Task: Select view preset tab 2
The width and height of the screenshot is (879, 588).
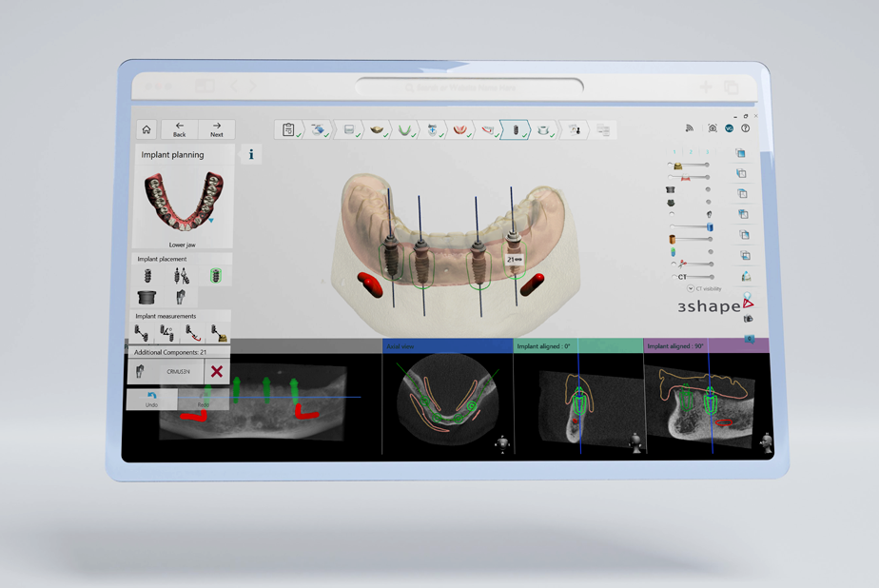Action: [691, 152]
